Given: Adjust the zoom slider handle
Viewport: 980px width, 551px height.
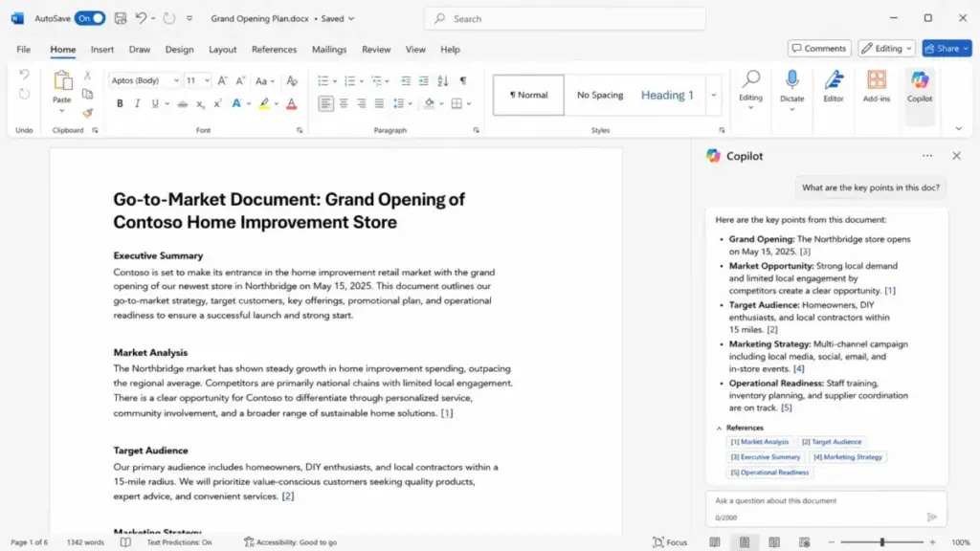Looking at the screenshot, I should coord(881,542).
